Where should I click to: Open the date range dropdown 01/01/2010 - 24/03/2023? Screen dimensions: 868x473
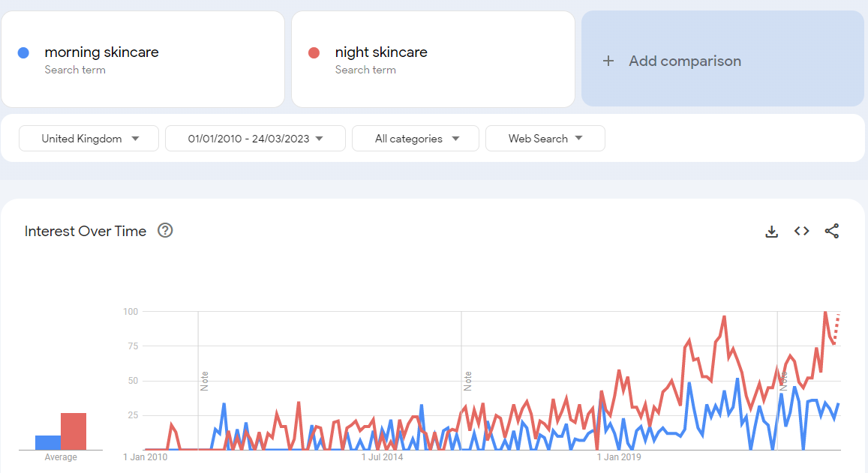[255, 139]
